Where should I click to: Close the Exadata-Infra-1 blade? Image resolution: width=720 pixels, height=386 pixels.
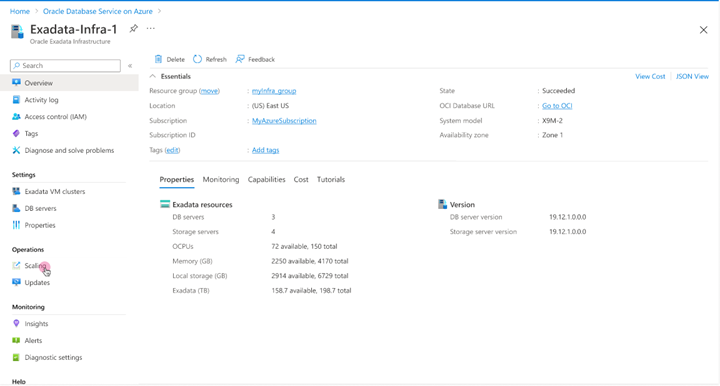(703, 30)
